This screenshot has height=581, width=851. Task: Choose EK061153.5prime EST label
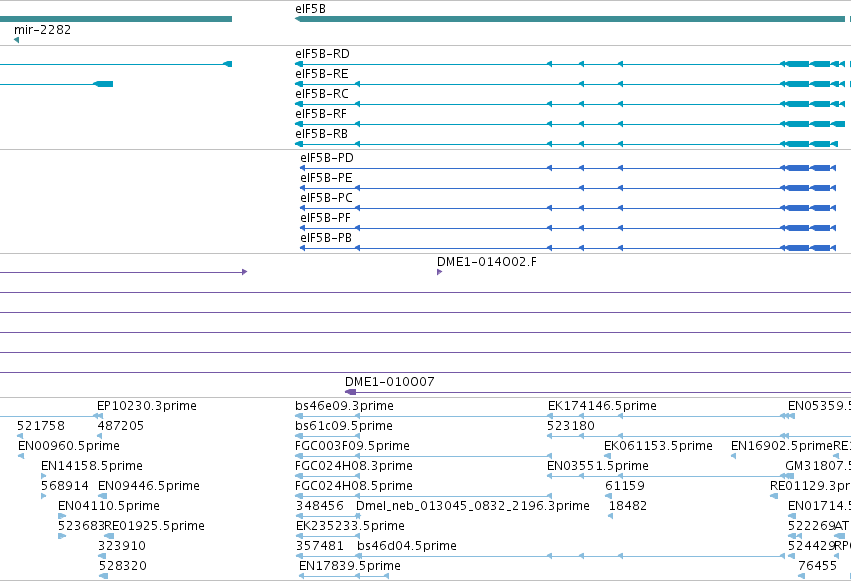click(658, 446)
